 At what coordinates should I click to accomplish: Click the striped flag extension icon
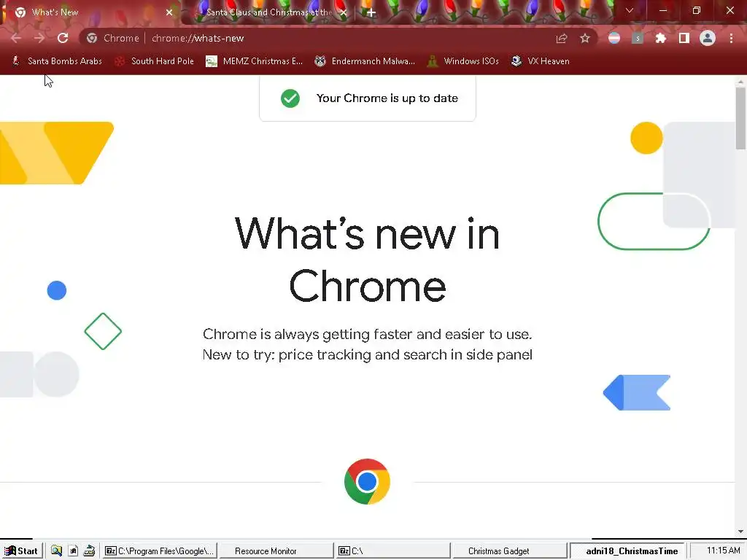(x=614, y=38)
